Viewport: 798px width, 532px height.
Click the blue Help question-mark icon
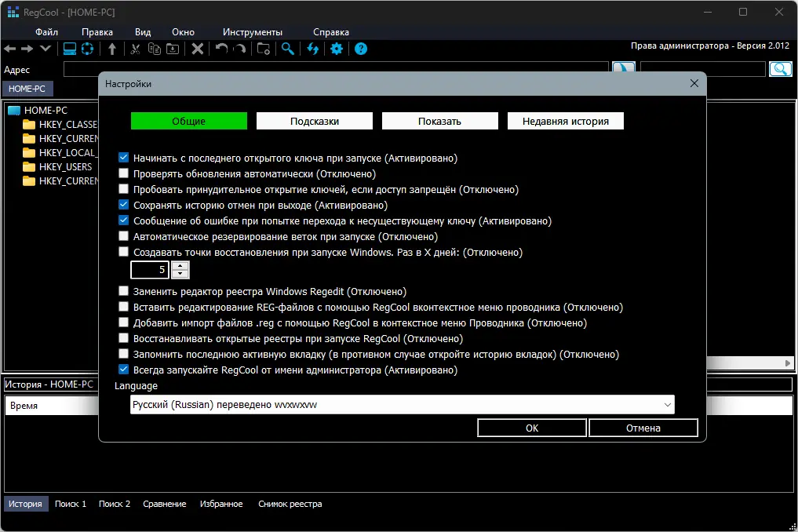pyautogui.click(x=361, y=49)
